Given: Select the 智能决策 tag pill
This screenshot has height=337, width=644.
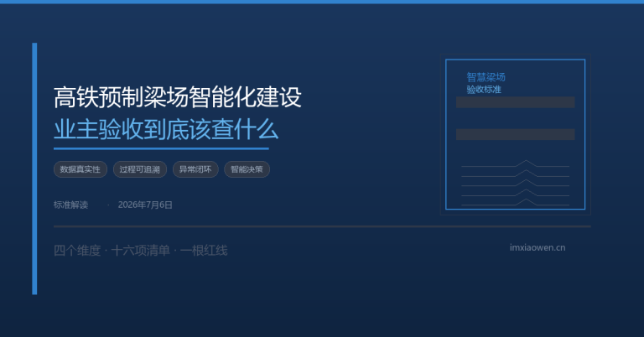Looking at the screenshot, I should click(247, 169).
